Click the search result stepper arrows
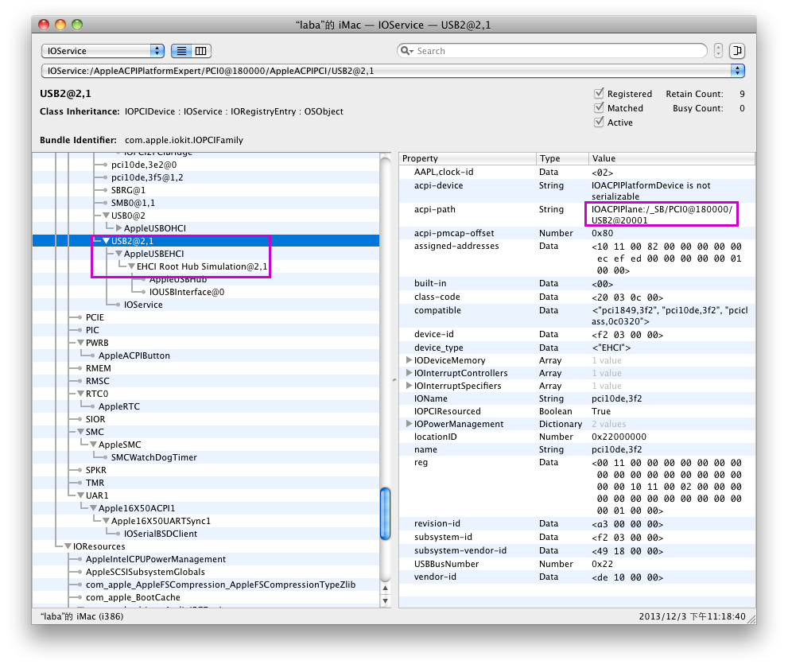The height and width of the screenshot is (672, 788). tap(718, 51)
